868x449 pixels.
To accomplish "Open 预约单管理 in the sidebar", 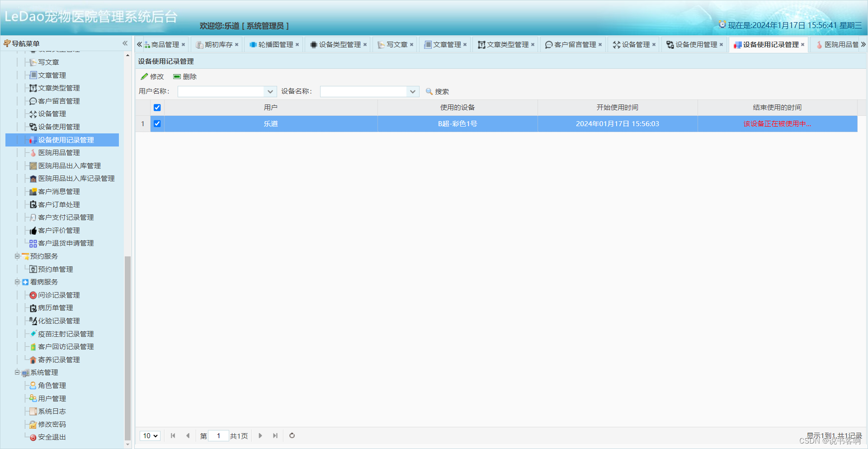I will (54, 269).
